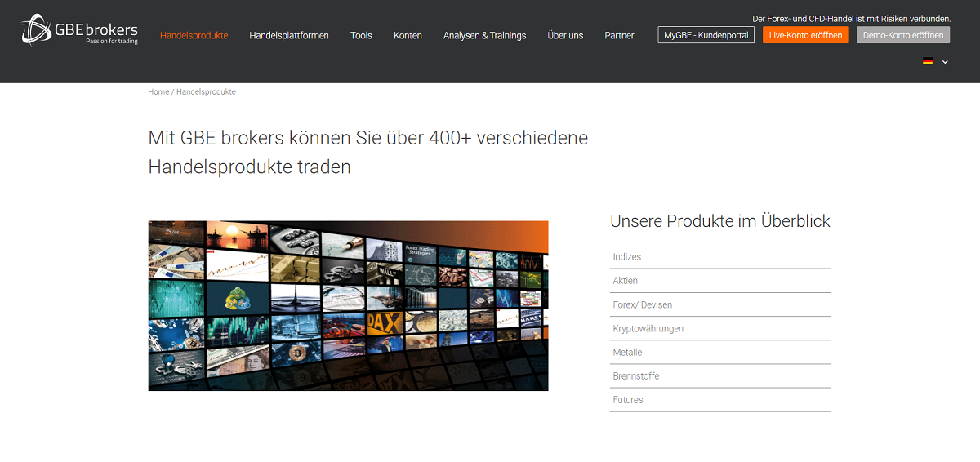Go to Home via breadcrumb
Viewport: 980px width, 462px height.
[158, 92]
